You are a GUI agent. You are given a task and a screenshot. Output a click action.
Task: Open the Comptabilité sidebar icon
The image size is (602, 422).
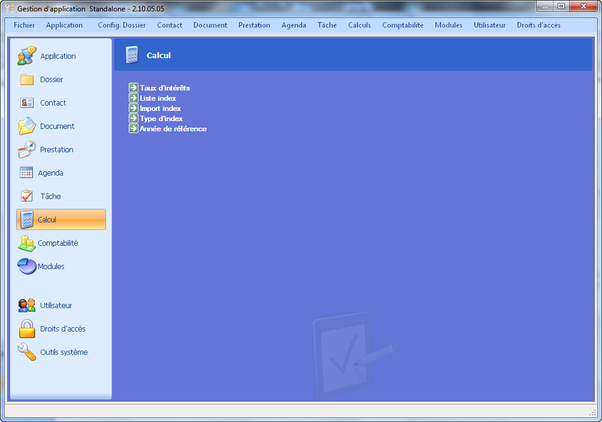(27, 243)
